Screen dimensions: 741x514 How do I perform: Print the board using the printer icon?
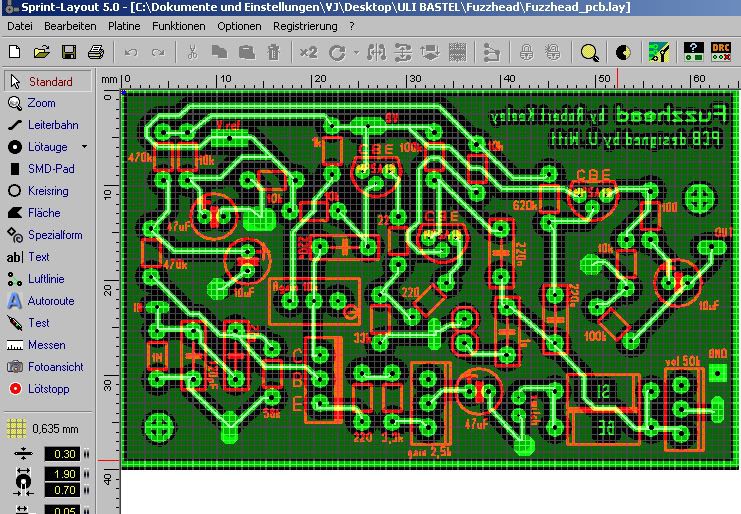pos(96,52)
